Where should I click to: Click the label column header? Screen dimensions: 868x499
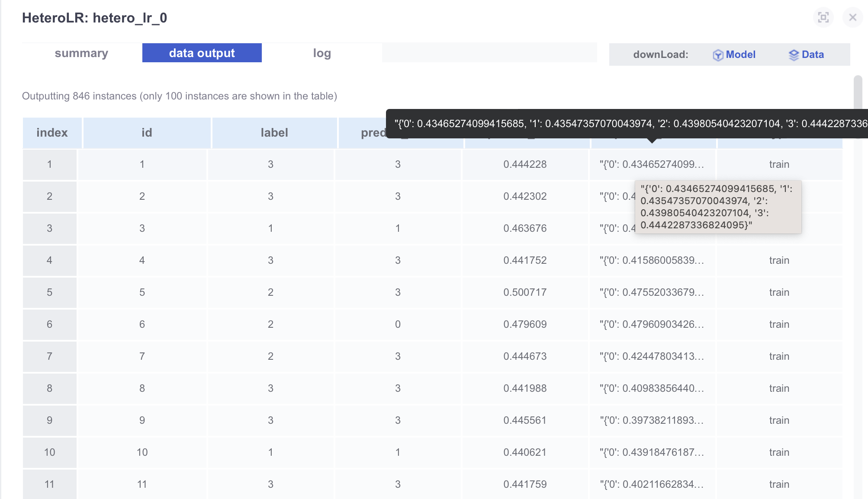[274, 132]
